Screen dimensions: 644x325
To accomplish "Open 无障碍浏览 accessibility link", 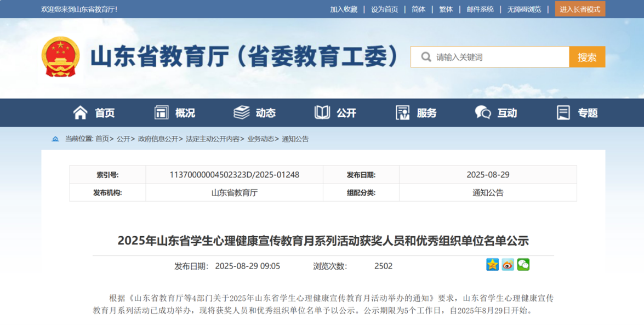I will point(524,9).
